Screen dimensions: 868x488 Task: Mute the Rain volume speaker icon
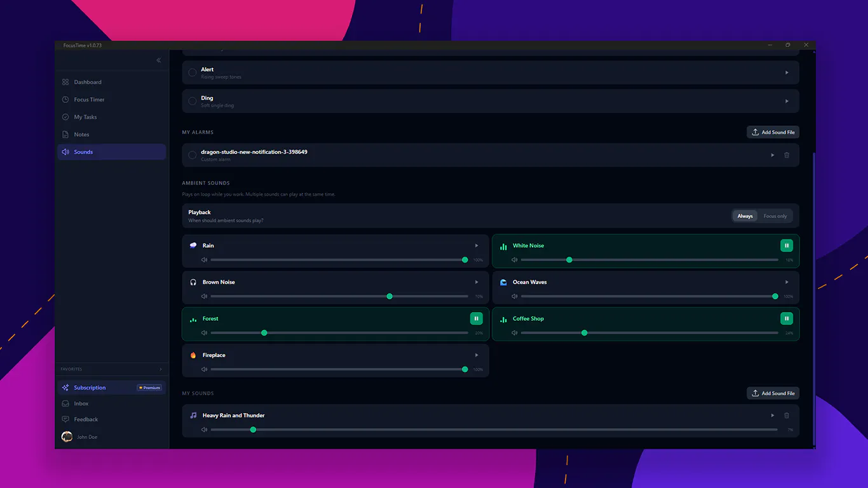tap(205, 260)
